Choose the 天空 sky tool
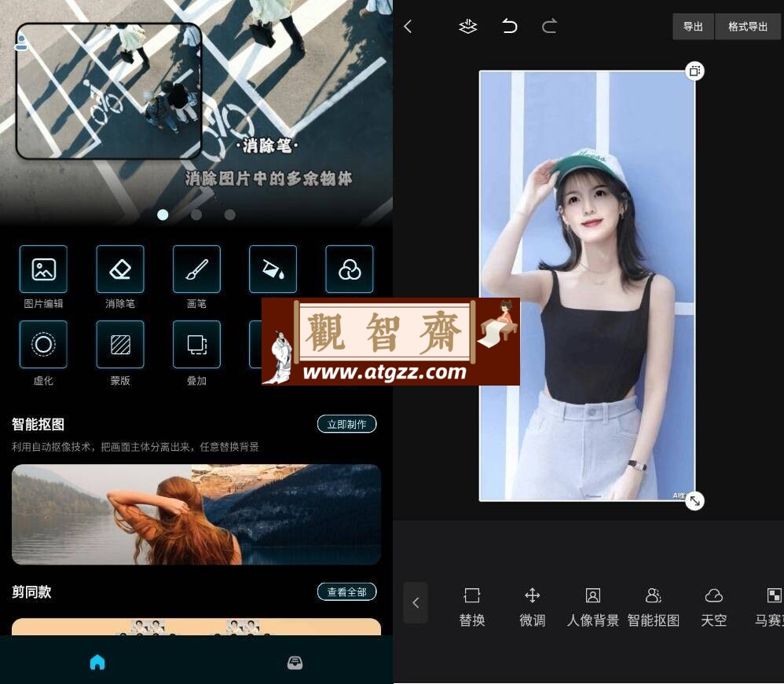The image size is (784, 684). coord(713,607)
